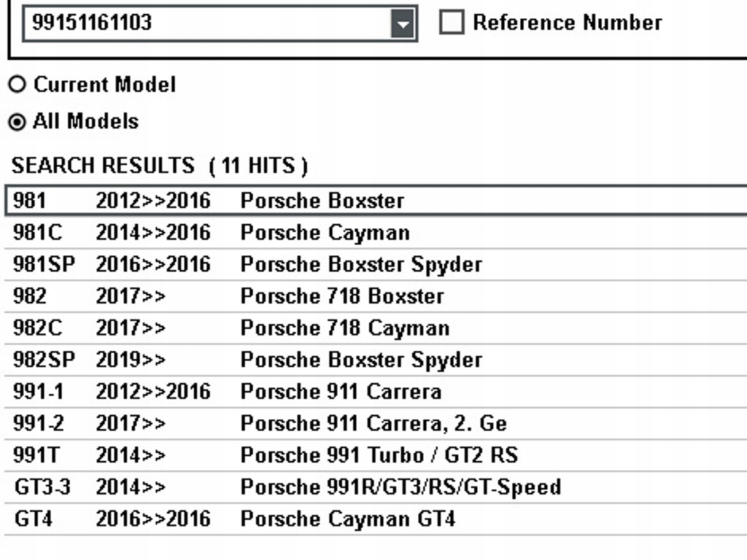The height and width of the screenshot is (560, 747).
Task: Choose the GT4 Porsche Cayman GT4 row
Action: 347,519
